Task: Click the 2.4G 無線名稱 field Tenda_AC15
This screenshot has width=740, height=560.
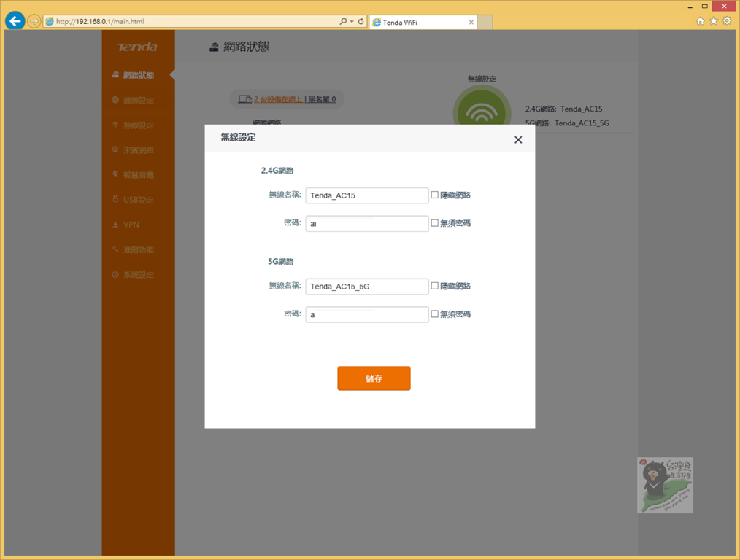Action: click(366, 195)
